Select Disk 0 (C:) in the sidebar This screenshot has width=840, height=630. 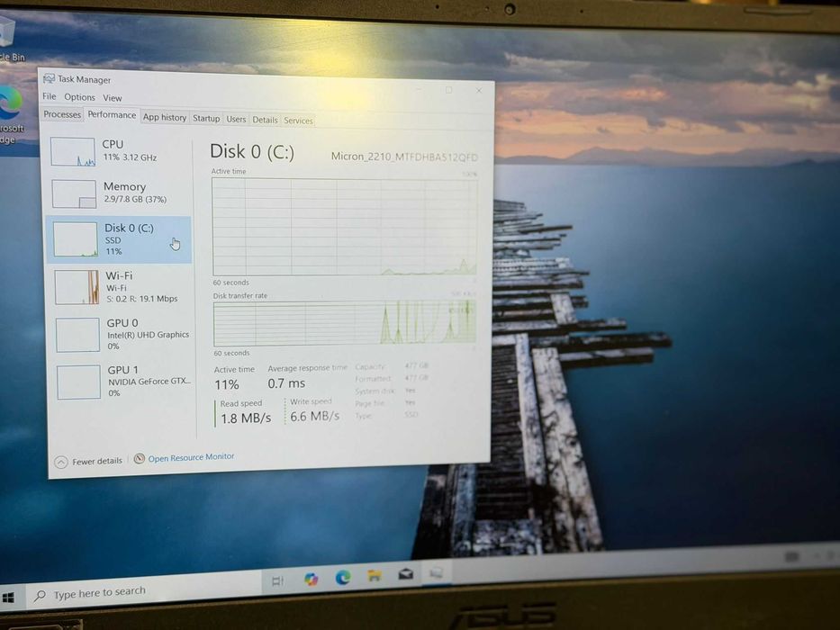point(119,239)
